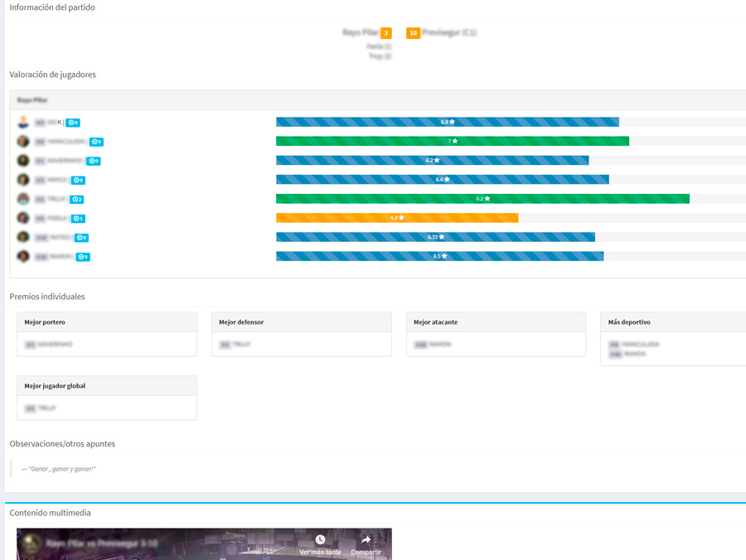Click the star on the 8.2 rating

[x=487, y=199]
